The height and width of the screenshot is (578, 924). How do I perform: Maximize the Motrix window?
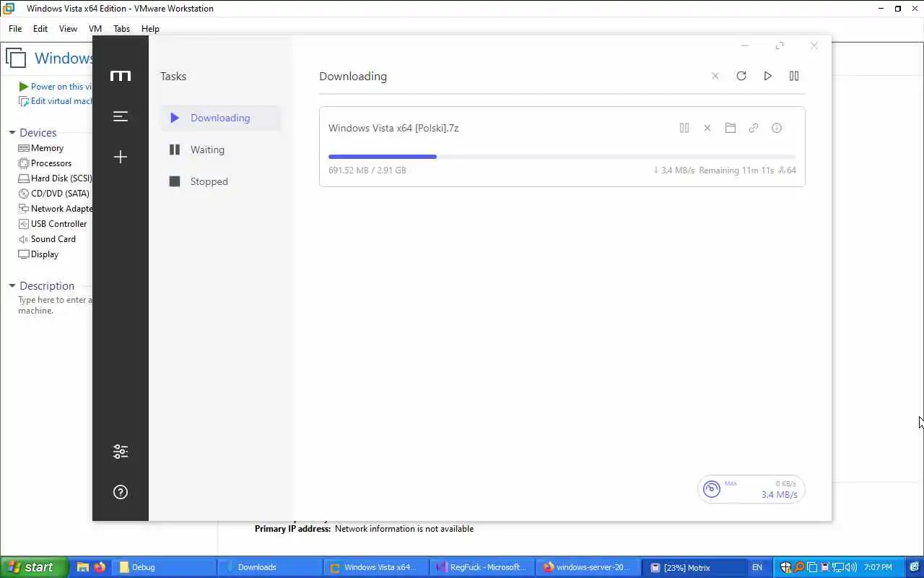[x=780, y=46]
